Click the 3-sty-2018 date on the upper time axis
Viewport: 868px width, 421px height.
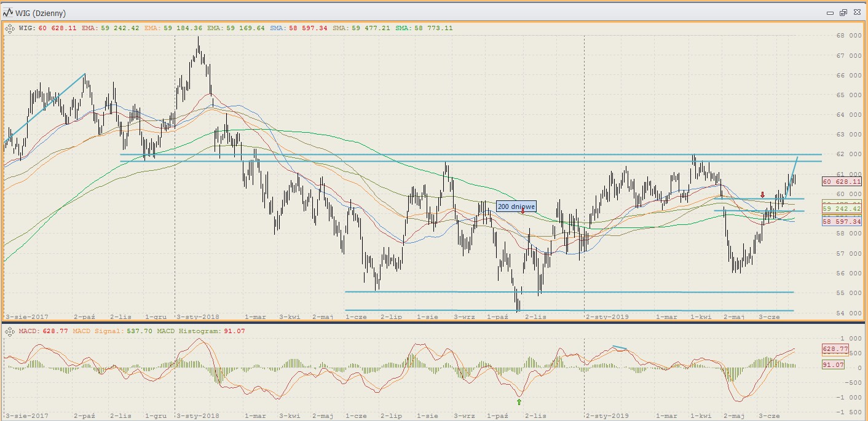(x=198, y=317)
